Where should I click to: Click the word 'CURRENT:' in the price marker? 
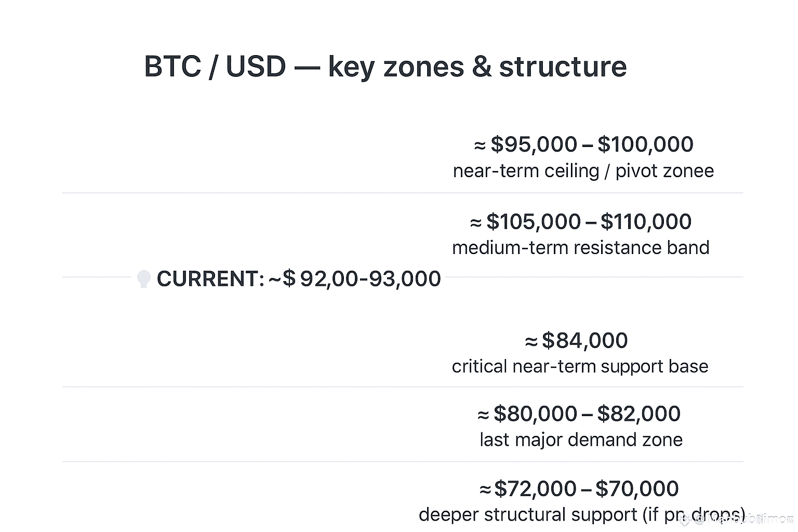coord(210,279)
